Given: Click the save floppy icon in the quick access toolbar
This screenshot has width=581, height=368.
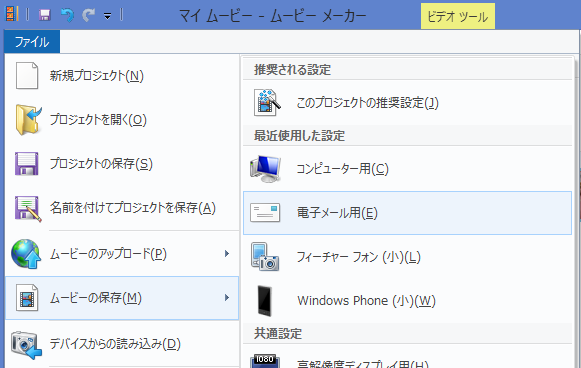Looking at the screenshot, I should (45, 15).
